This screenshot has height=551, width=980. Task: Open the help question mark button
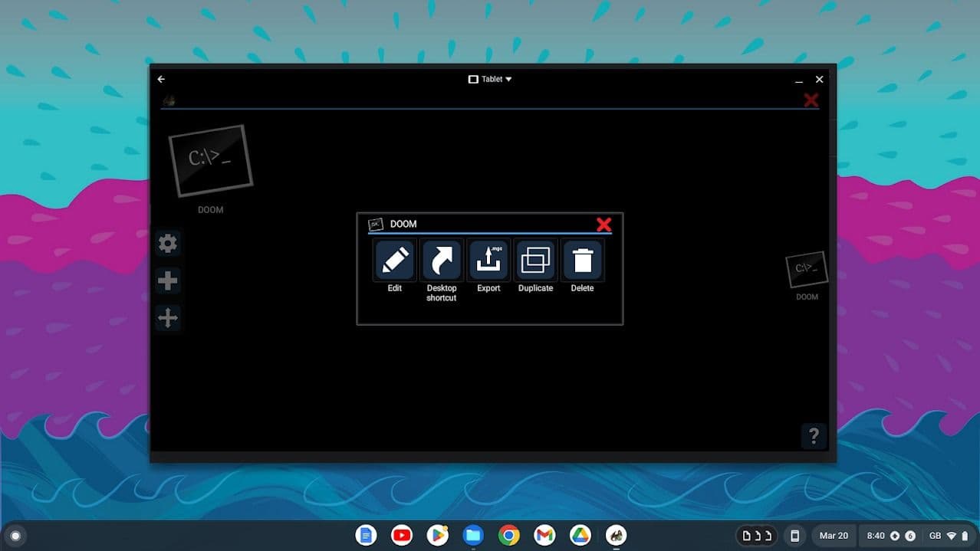(x=814, y=436)
